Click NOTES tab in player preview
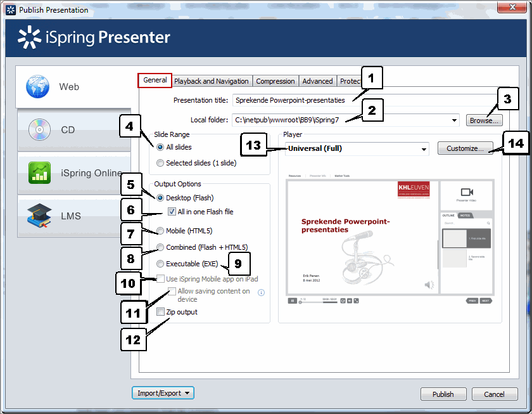This screenshot has width=532, height=414. (465, 216)
